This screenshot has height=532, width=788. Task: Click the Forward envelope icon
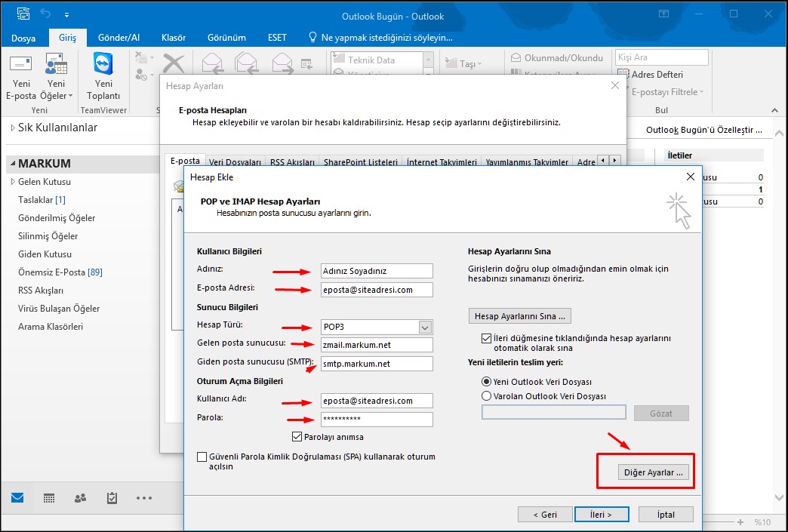click(282, 64)
